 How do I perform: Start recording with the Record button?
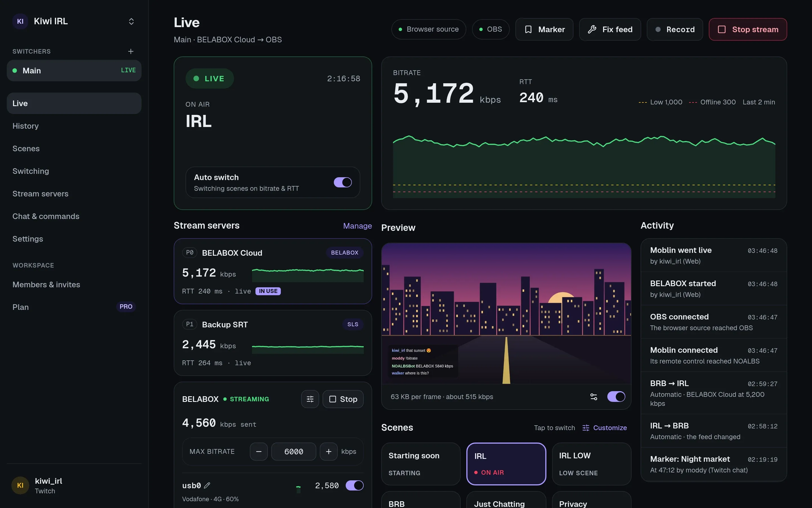pyautogui.click(x=675, y=29)
